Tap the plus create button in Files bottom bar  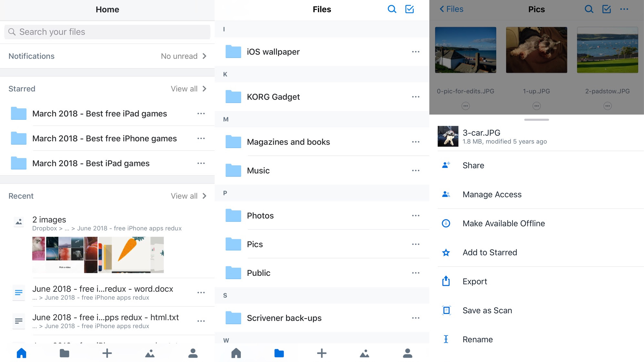322,353
